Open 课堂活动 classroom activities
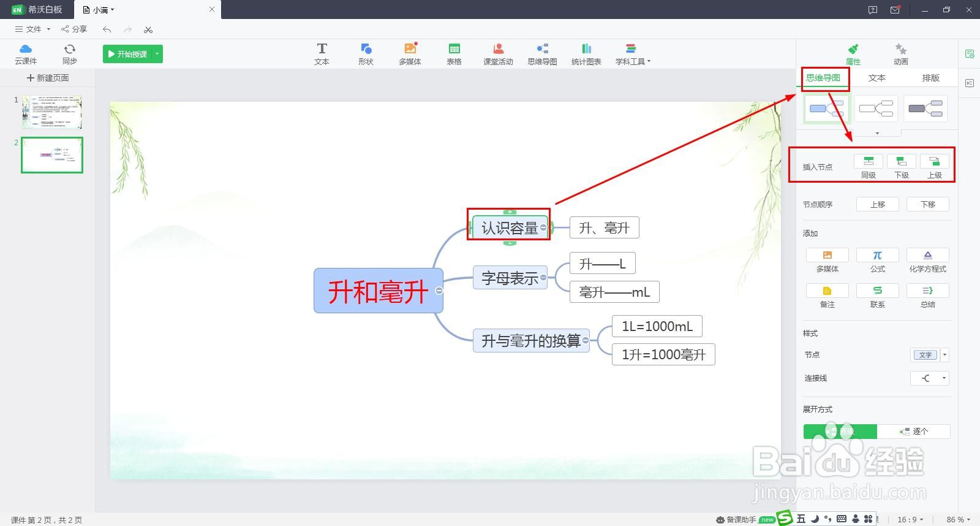The width and height of the screenshot is (980, 526). tap(498, 54)
